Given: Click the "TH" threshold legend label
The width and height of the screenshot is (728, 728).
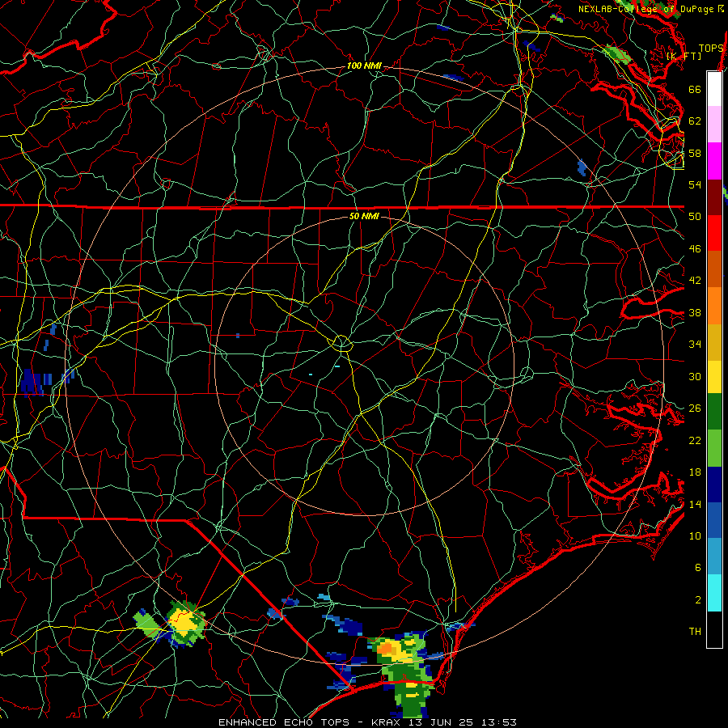Looking at the screenshot, I should tap(695, 632).
